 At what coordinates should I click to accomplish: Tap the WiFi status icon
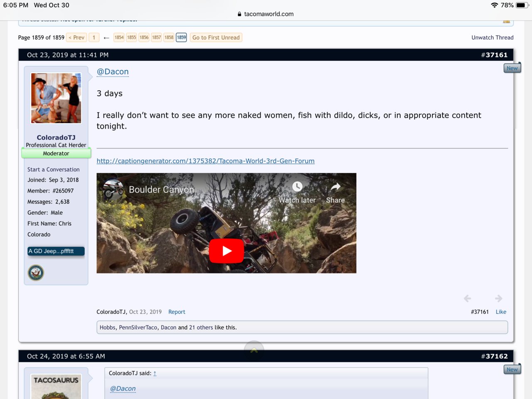[x=494, y=5]
